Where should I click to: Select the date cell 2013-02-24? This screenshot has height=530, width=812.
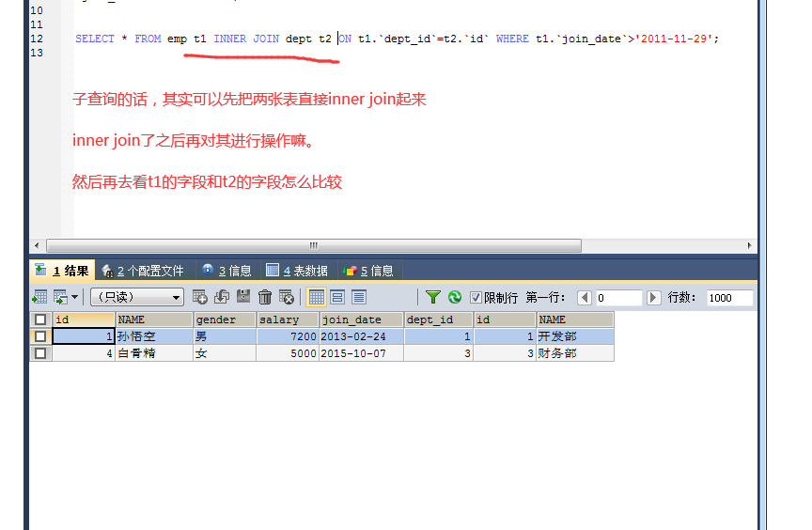pos(361,336)
